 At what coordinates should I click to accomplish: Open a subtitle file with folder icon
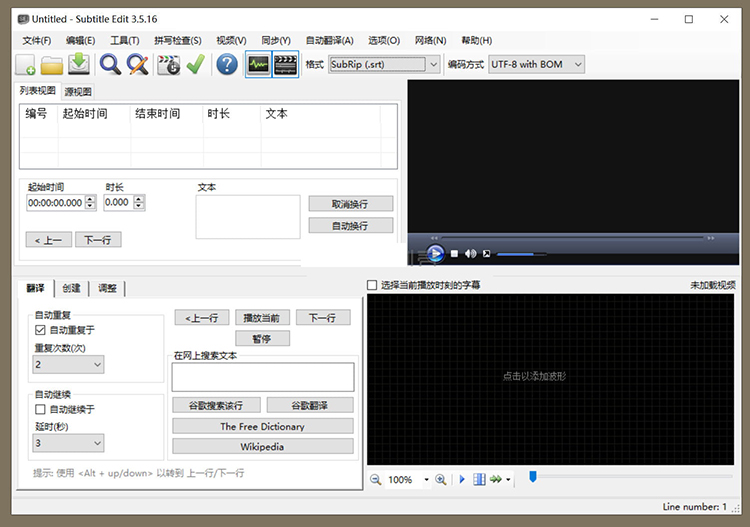tap(52, 65)
